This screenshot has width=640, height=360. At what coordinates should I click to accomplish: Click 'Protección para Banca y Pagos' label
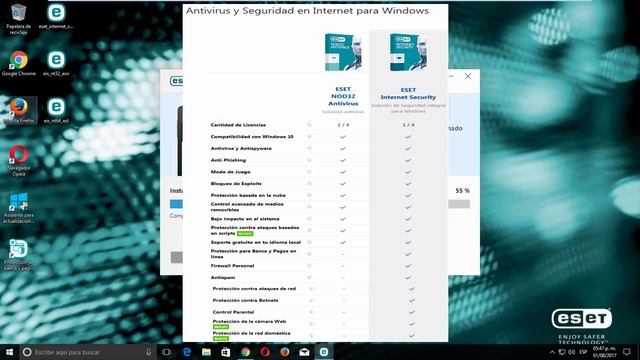point(253,254)
